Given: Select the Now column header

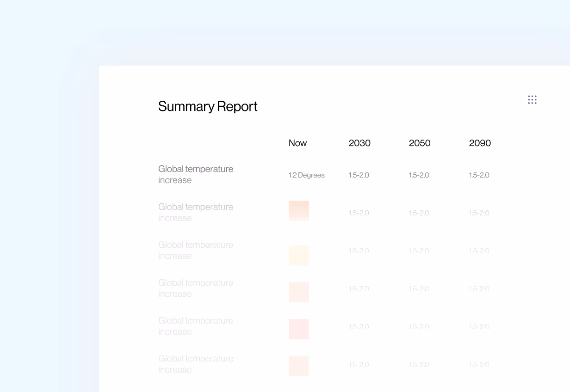Looking at the screenshot, I should coord(297,143).
